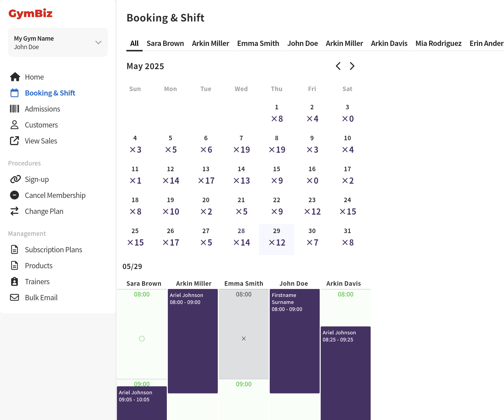Toggle Sara Brown's 08:00 available slot circle
The width and height of the screenshot is (504, 420).
pyautogui.click(x=142, y=339)
